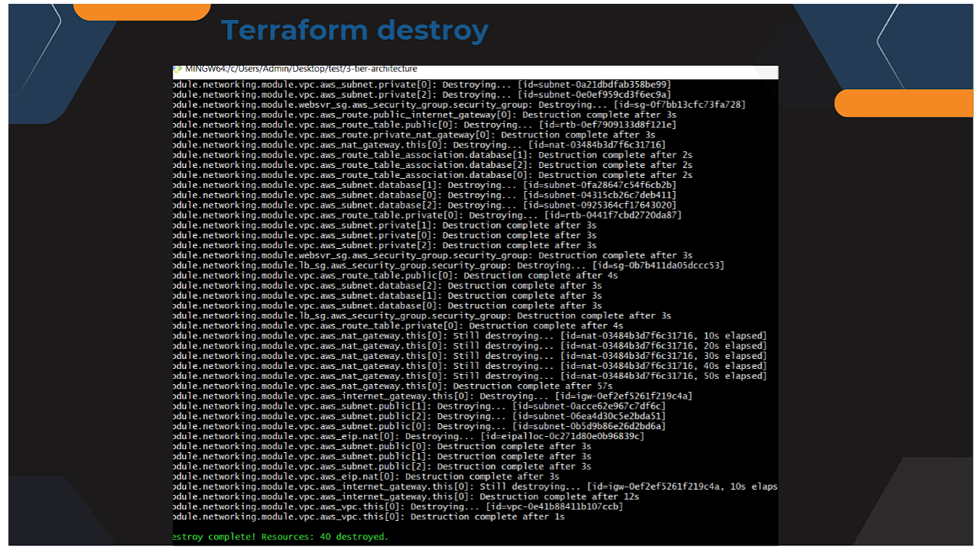Click 'aws_route.public_internet_gateway[0]' destruction line
Screen dimensions: 980x553
(x=425, y=115)
